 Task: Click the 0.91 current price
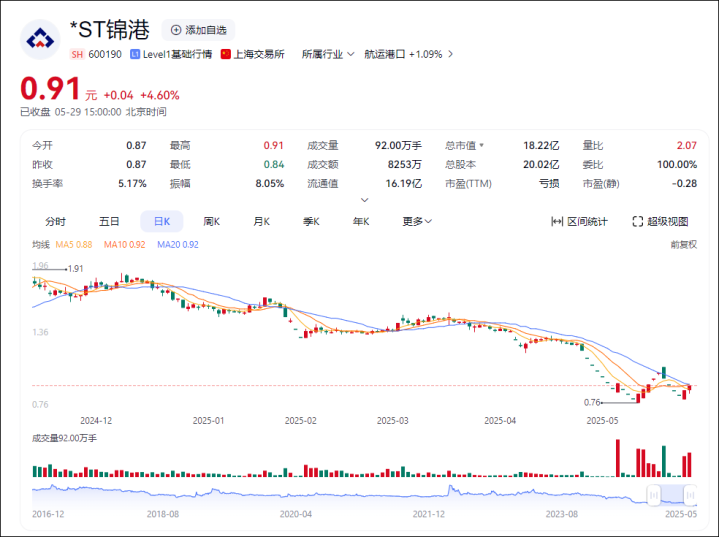pos(50,88)
